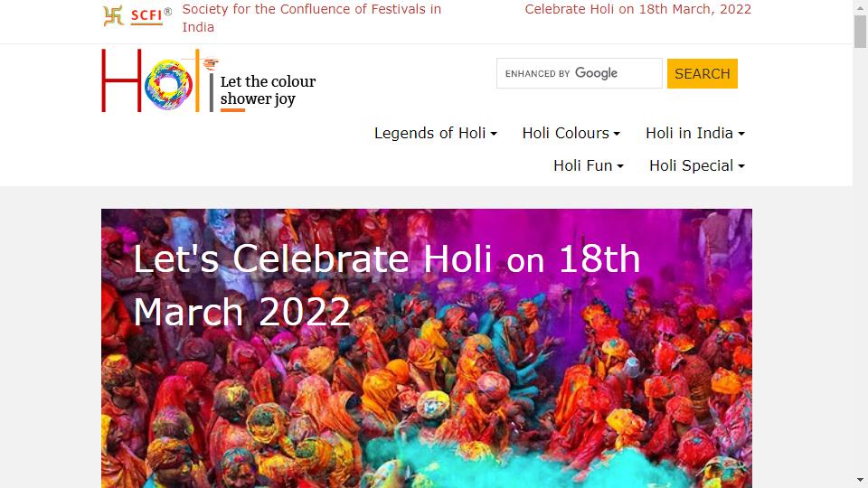Click the vertical scrollbar thumb
Viewport: 868px width, 488px height.
(860, 33)
